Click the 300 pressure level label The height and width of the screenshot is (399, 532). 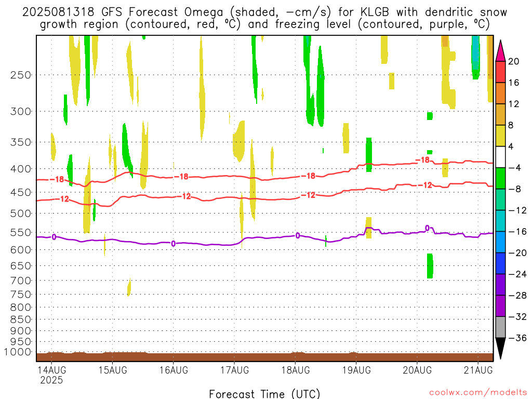point(21,111)
